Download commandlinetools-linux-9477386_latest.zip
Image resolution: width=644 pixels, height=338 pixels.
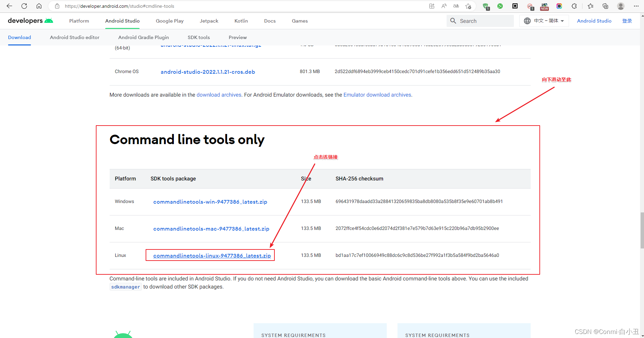coord(212,256)
